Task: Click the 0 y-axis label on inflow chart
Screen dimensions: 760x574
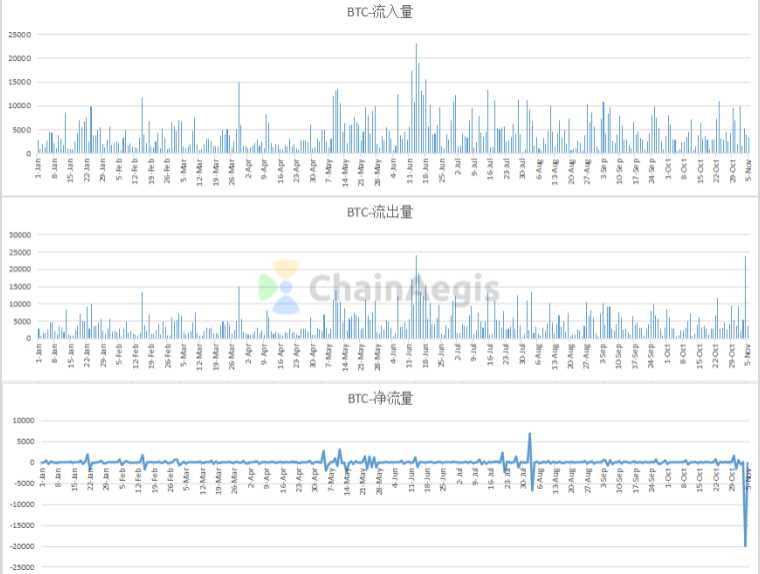Action: [x=30, y=153]
